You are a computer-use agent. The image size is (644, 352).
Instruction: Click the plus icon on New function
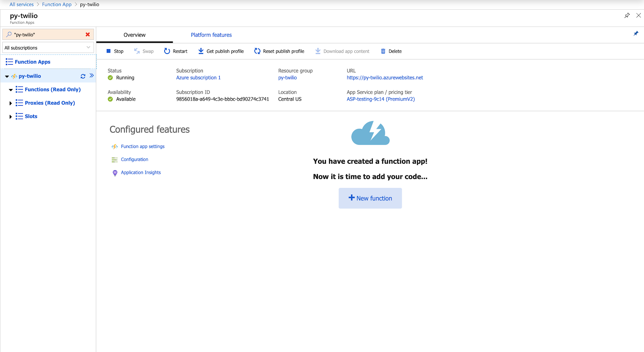351,198
